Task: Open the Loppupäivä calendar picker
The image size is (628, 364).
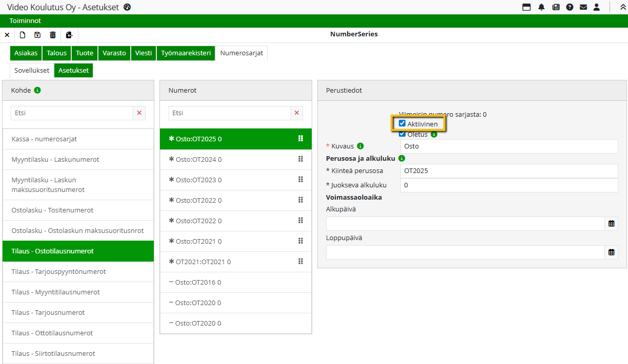Action: click(x=612, y=252)
